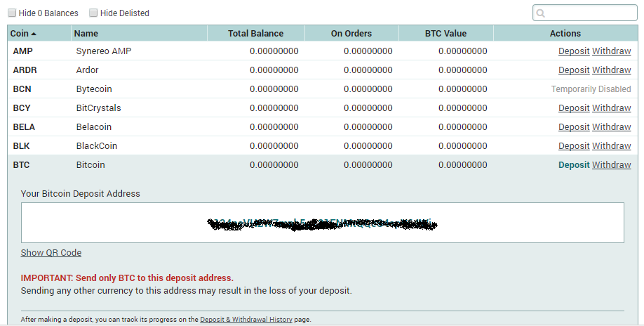Type in the coin search field
Screen dimensions: 644x326
(589, 13)
